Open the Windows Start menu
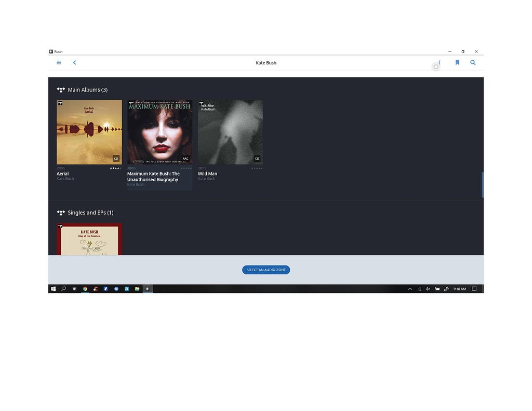The image size is (532, 411). 54,289
